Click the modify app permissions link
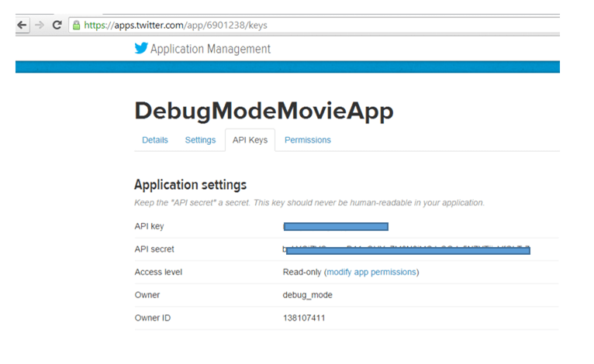This screenshot has width=594, height=364. pyautogui.click(x=371, y=272)
